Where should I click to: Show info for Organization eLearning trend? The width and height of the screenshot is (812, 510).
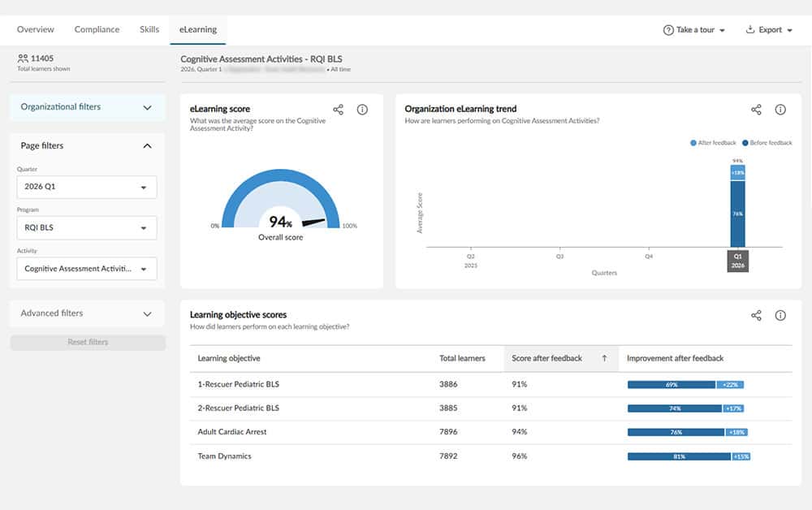coord(780,110)
